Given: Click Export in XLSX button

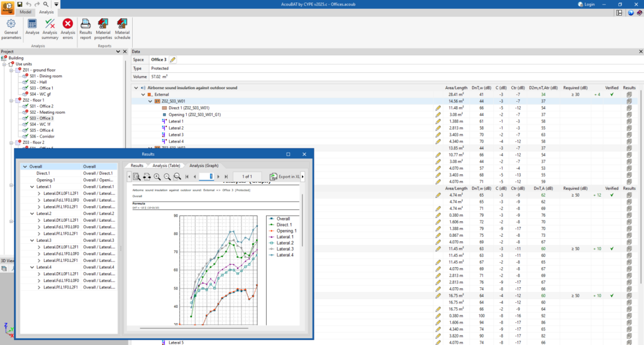Looking at the screenshot, I should click(284, 177).
